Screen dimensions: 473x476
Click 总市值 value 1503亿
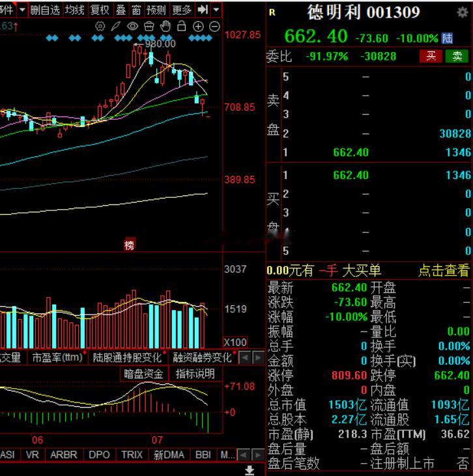(x=347, y=404)
